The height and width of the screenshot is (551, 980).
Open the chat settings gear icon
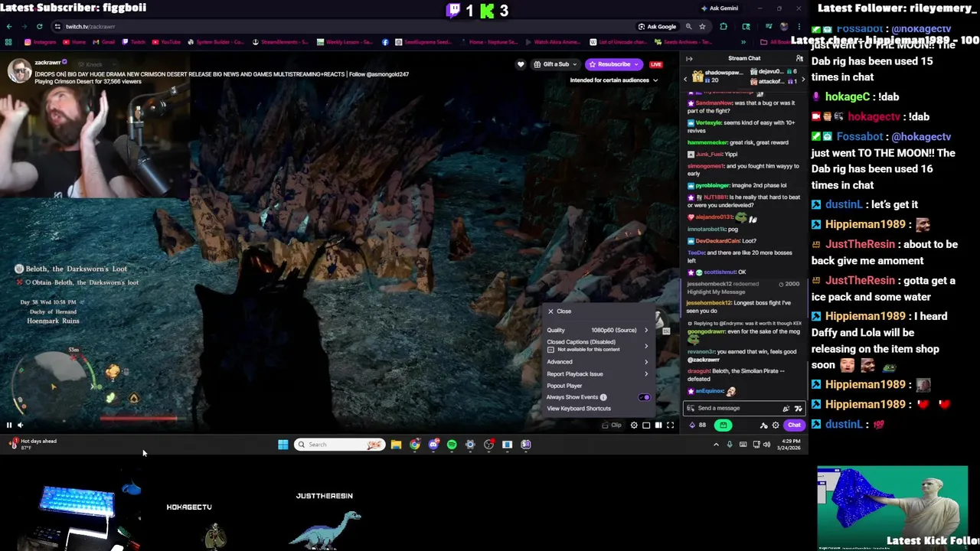[x=776, y=425]
